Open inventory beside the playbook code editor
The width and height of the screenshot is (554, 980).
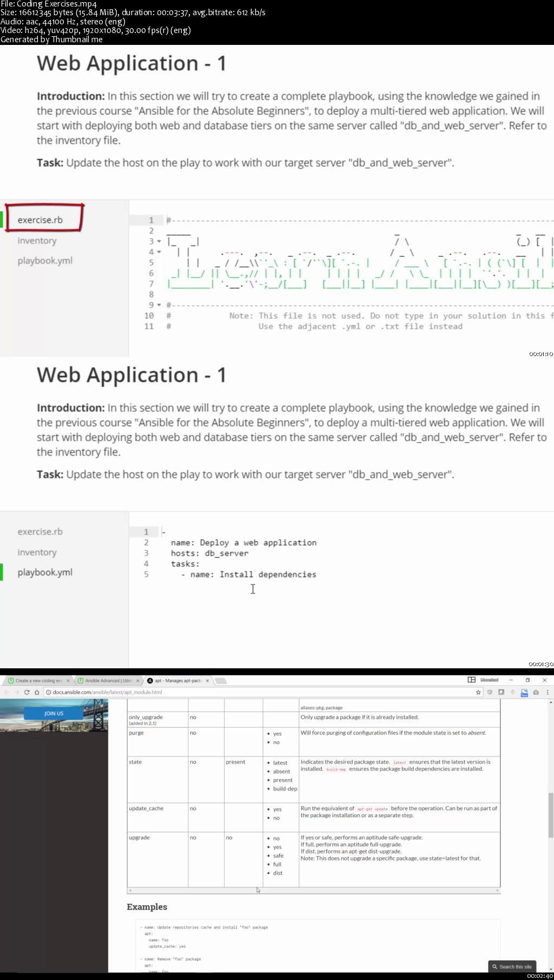click(37, 552)
